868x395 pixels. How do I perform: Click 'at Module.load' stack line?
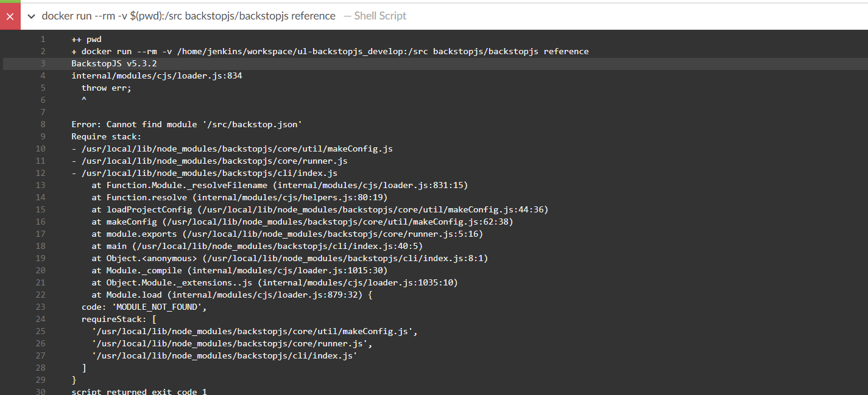232,295
